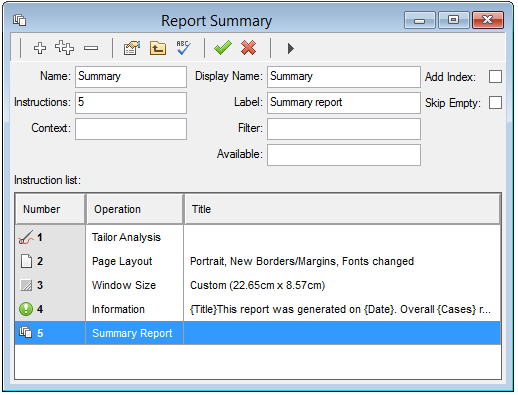This screenshot has width=518, height=395.
Task: Click the Display Name input field
Action: (x=344, y=77)
